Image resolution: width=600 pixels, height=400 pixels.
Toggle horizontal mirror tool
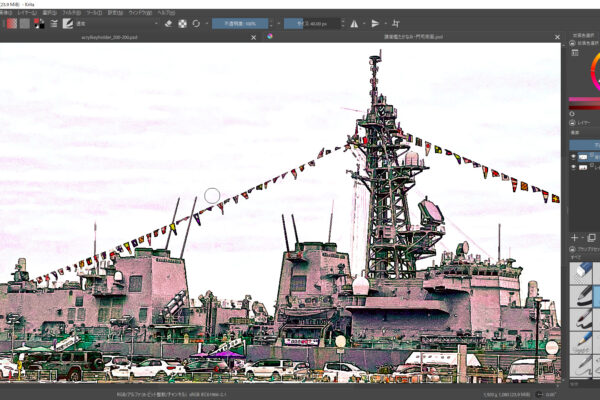(x=354, y=24)
